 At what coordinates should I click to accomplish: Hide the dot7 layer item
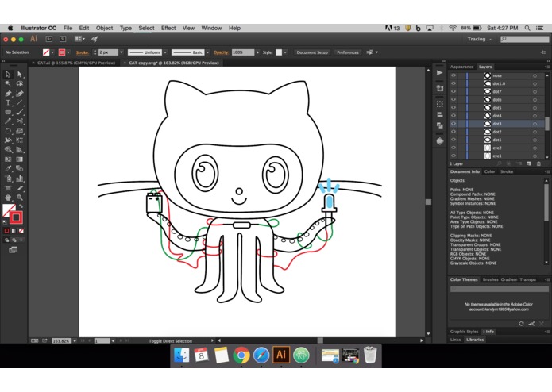pos(454,91)
